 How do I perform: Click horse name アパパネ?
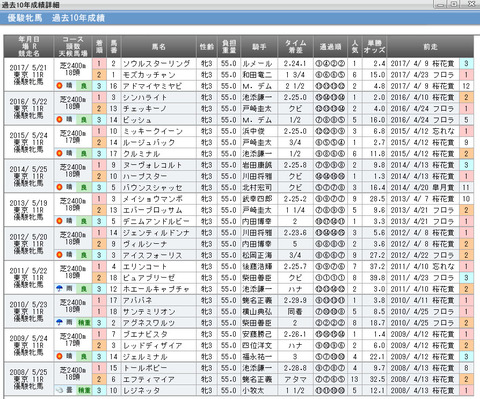[137, 300]
